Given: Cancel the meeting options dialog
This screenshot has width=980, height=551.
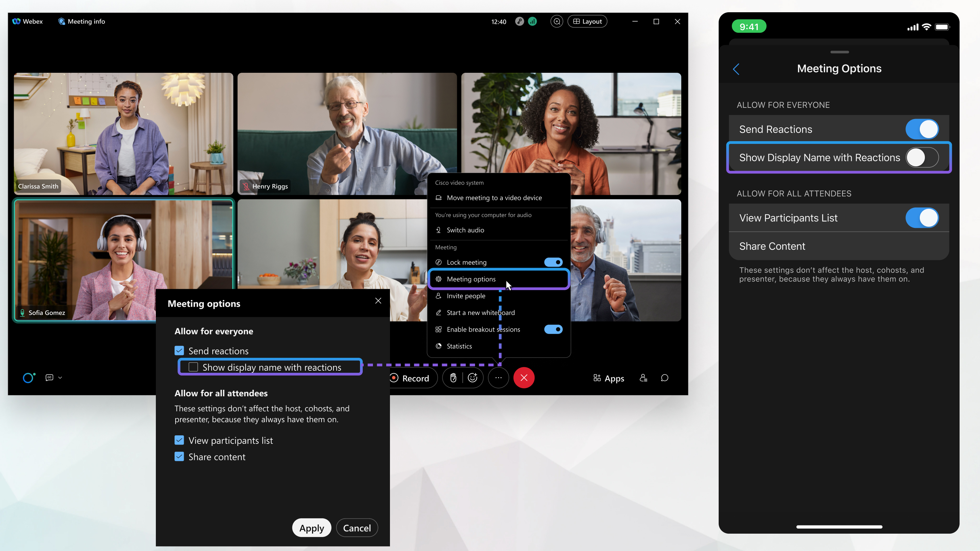Looking at the screenshot, I should [x=357, y=528].
